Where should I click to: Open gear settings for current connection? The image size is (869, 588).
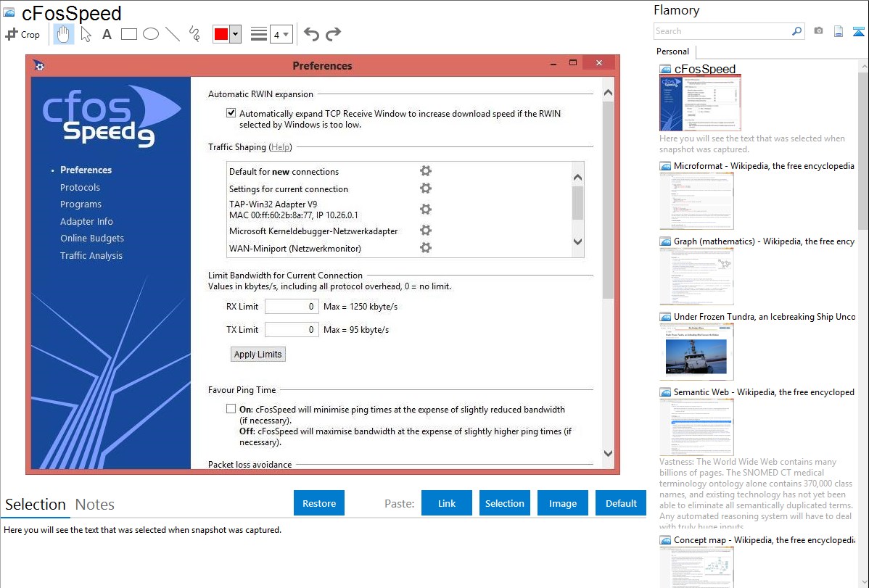(426, 189)
